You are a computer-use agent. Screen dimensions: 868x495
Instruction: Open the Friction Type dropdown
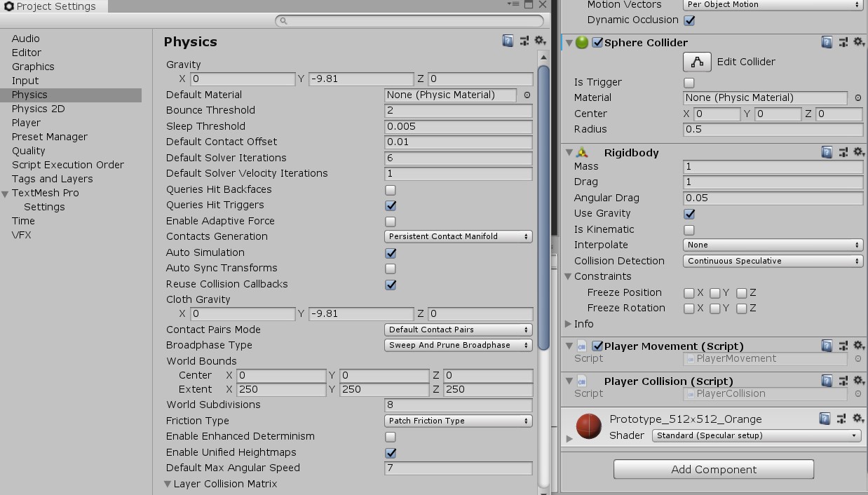(458, 421)
